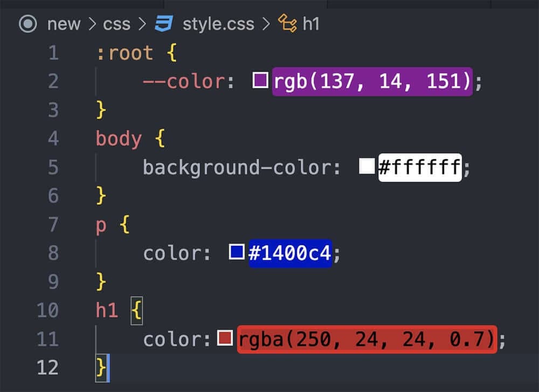The width and height of the screenshot is (539, 392).
Task: Open the 'css' folder breadcrumb
Action: (x=116, y=24)
